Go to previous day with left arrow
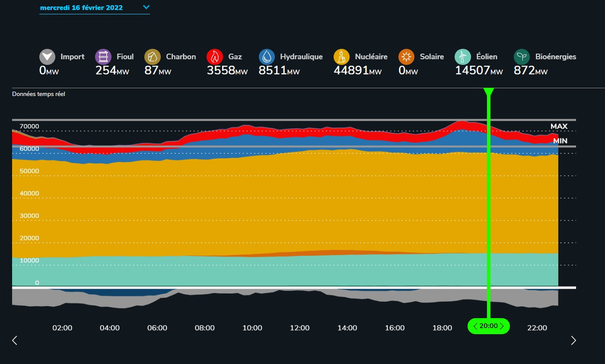605x364 pixels. (15, 340)
